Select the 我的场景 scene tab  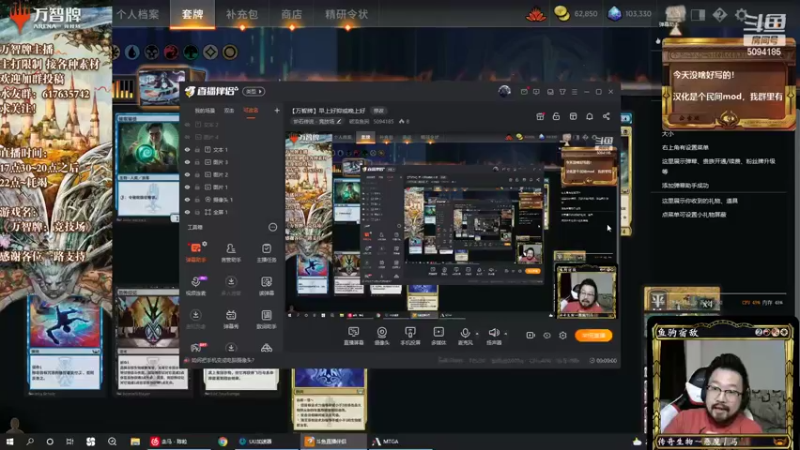point(205,111)
